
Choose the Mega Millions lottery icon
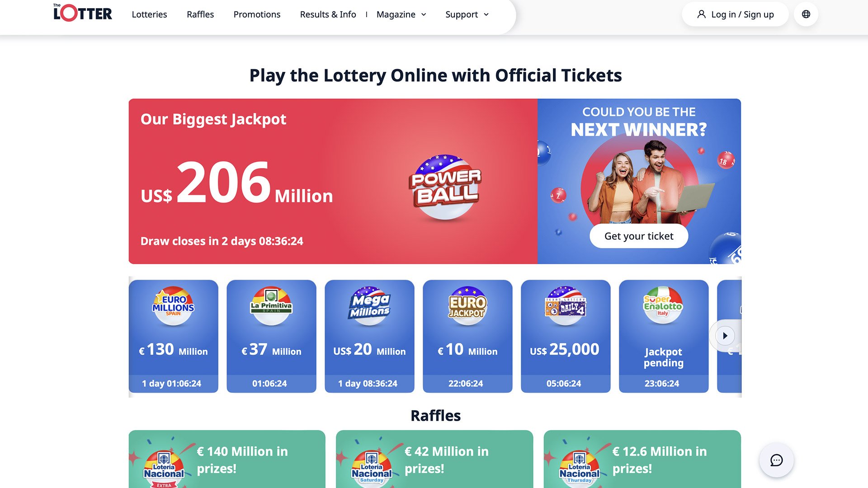click(369, 305)
